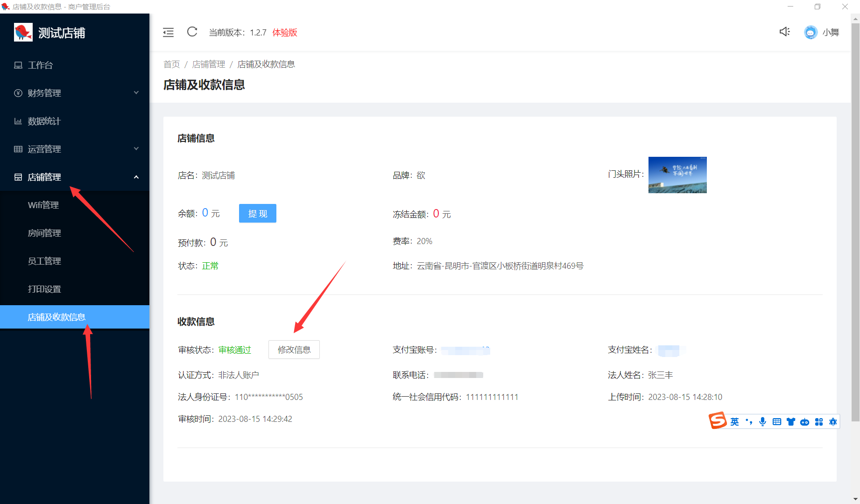Screen dimensions: 860x504
Task: Click the microphone icon in IME toolbar
Action: point(762,422)
